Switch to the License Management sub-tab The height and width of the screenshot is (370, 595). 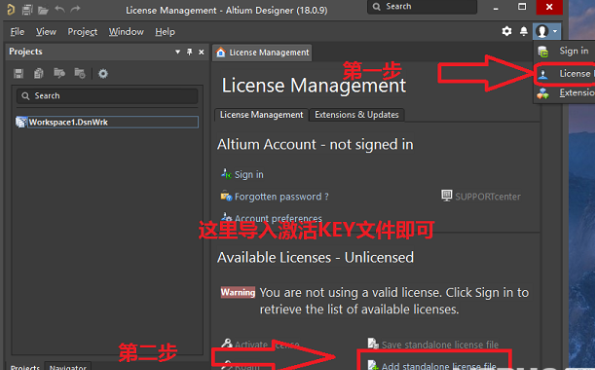[261, 115]
